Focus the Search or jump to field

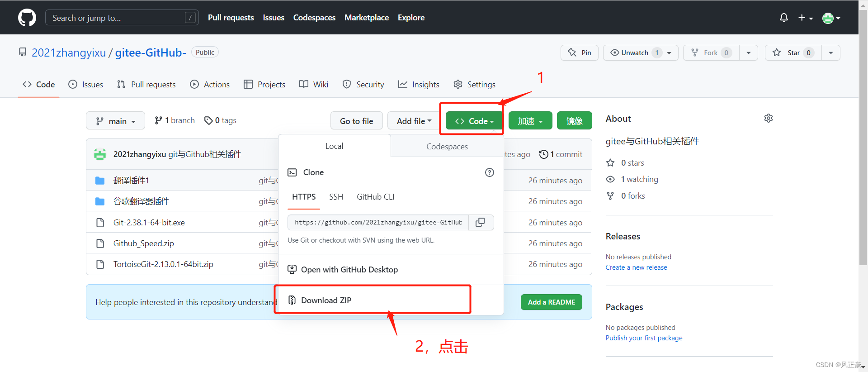(x=122, y=18)
